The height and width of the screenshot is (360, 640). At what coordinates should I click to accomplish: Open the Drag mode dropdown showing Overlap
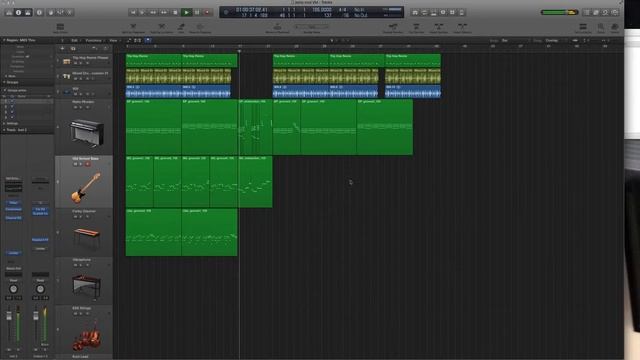555,40
